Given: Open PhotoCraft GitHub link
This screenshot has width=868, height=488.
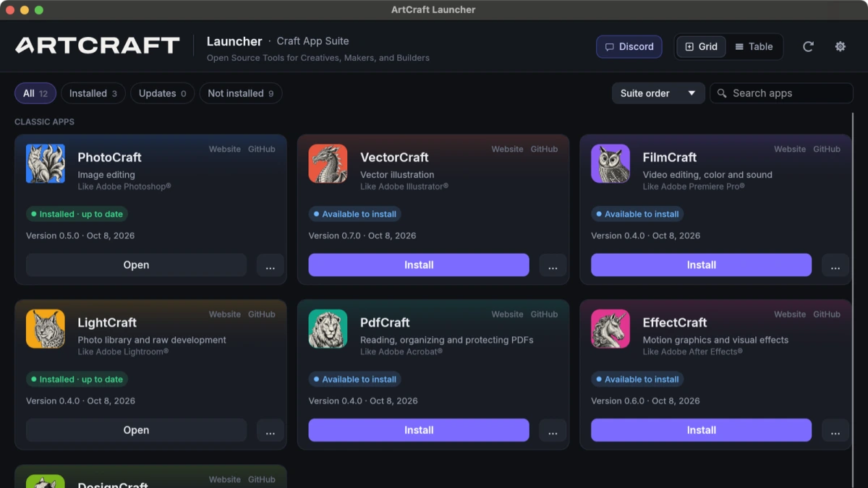Looking at the screenshot, I should click(262, 149).
